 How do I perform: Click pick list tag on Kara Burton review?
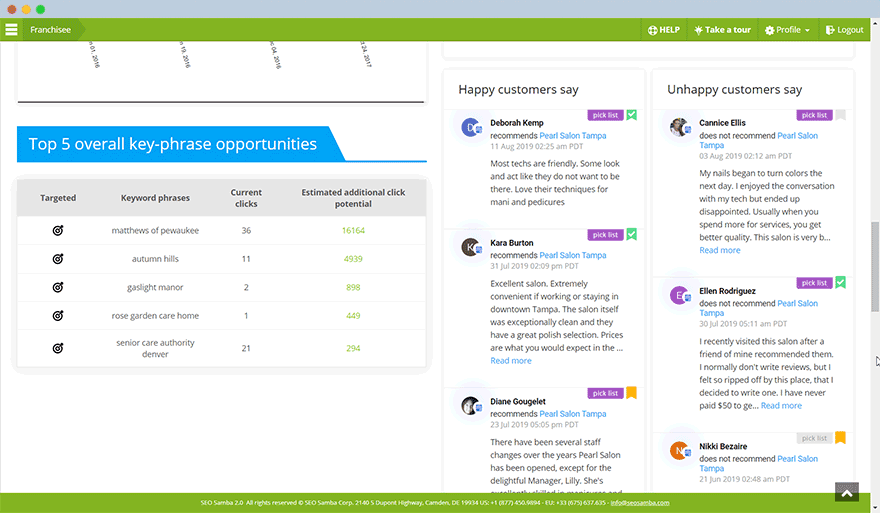pos(605,235)
